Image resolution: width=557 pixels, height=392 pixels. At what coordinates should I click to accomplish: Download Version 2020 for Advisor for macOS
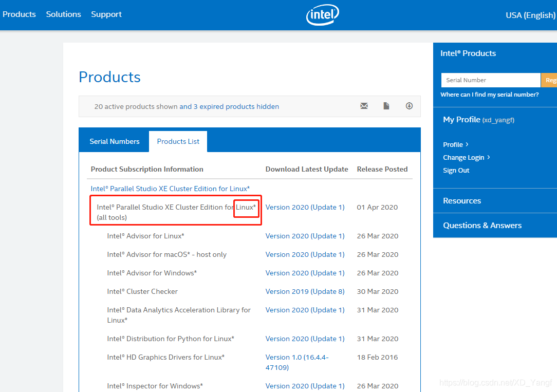(x=305, y=255)
